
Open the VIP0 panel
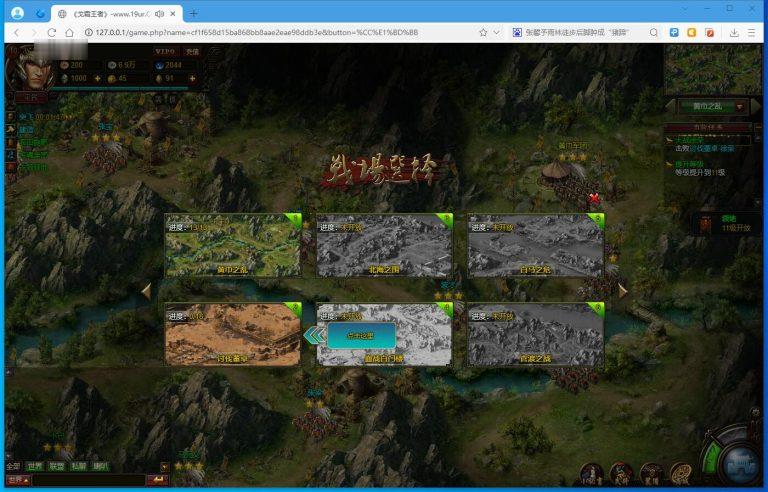pyautogui.click(x=165, y=51)
